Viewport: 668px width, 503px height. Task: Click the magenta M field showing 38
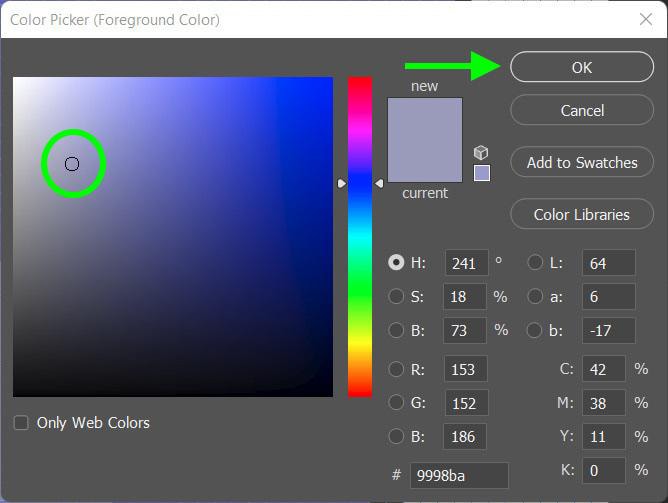coord(604,402)
